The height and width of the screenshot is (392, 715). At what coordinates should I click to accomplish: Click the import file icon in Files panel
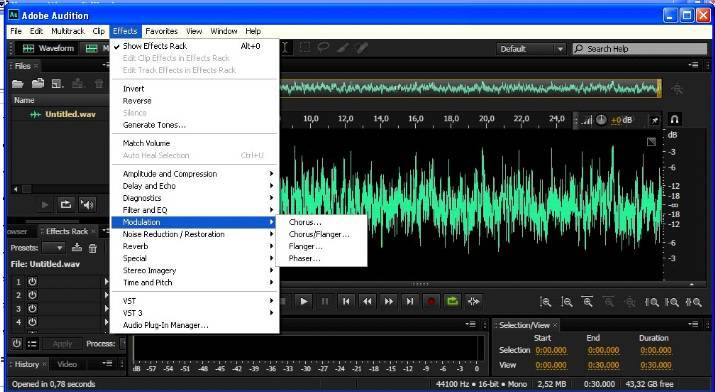38,83
